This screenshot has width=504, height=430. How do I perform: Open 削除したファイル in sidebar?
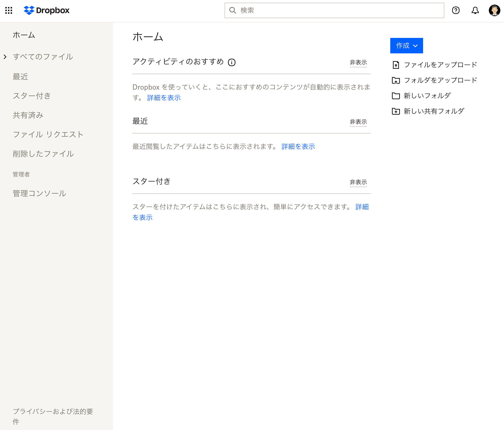pos(43,154)
